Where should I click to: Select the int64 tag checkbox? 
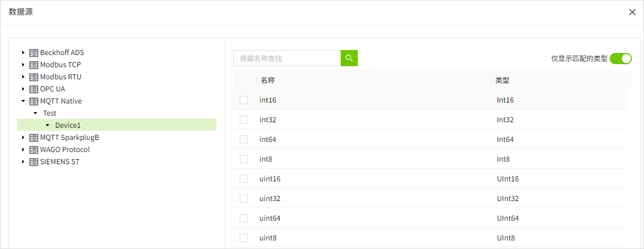point(244,139)
